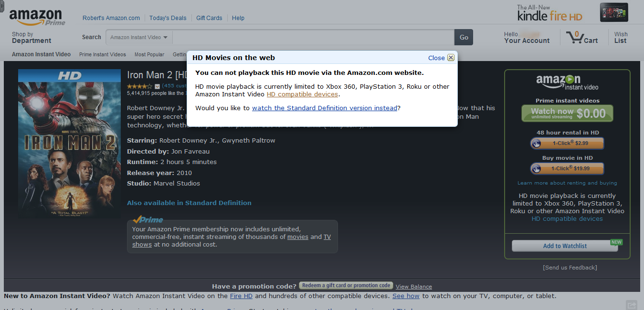Click the Iron Man 2 poster thumbnail
The height and width of the screenshot is (310, 644).
pos(69,144)
